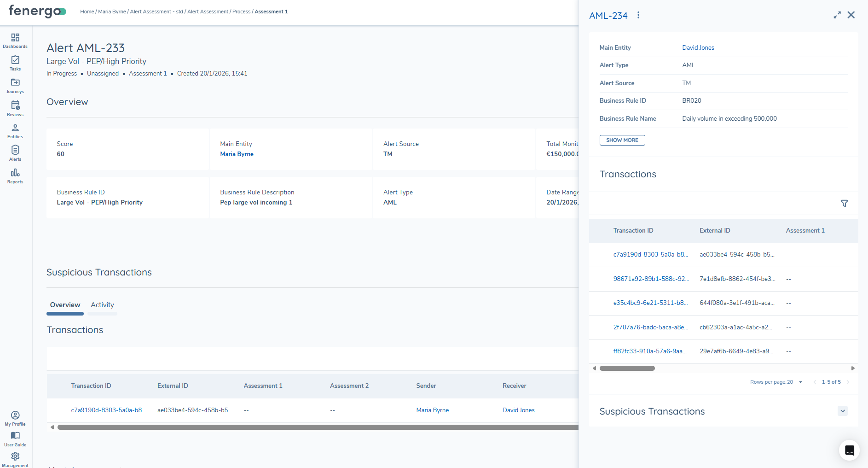Open the AML-234 three-dot options menu
This screenshot has height=468, width=868.
(638, 15)
